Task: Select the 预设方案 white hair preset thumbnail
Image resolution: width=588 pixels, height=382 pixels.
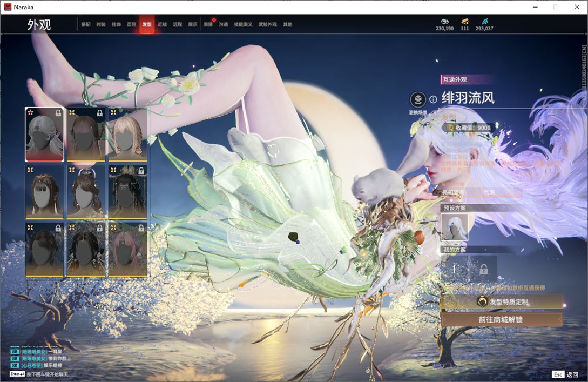Action: (x=454, y=227)
